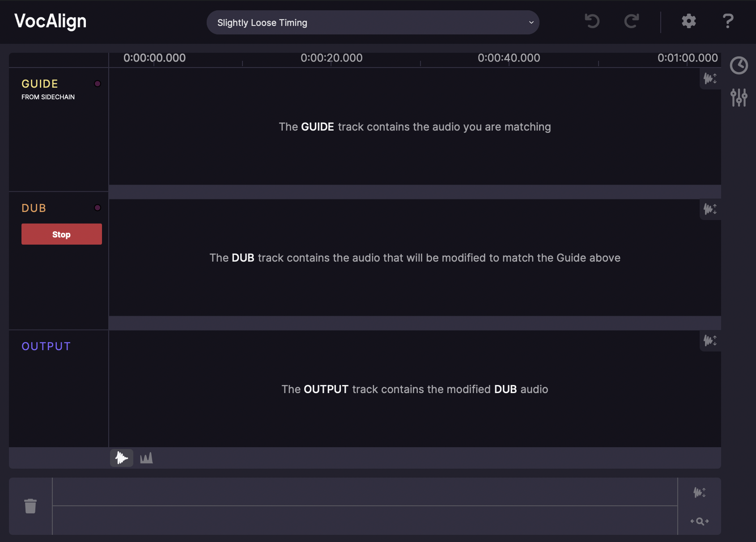Expand OUTPUT track waveform height scaling
756x542 pixels.
710,340
